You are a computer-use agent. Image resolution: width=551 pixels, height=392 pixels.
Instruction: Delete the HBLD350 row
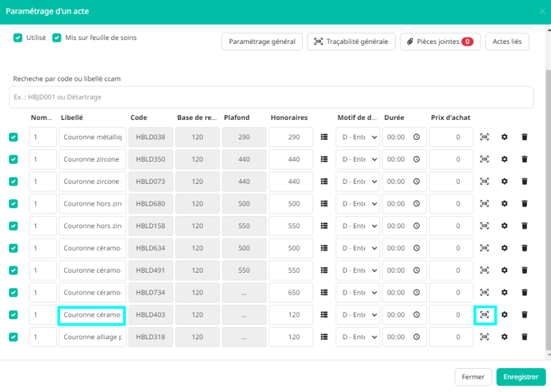point(525,159)
